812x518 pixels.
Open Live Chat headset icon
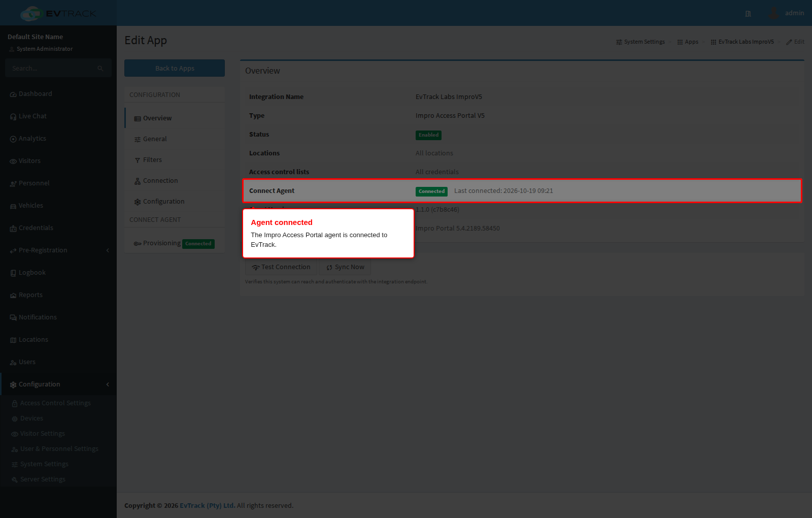(x=13, y=117)
